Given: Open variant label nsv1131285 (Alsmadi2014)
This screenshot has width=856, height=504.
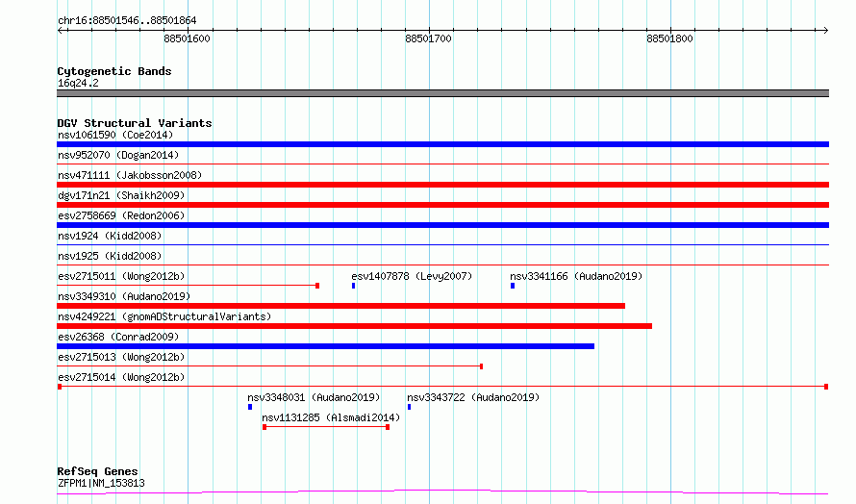Looking at the screenshot, I should click(x=331, y=417).
